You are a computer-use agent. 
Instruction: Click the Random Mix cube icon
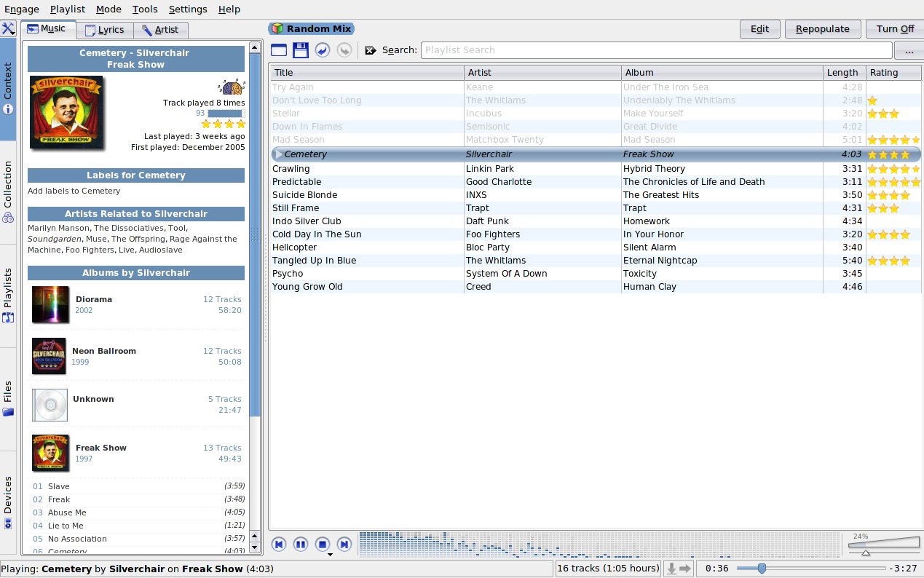coord(277,29)
